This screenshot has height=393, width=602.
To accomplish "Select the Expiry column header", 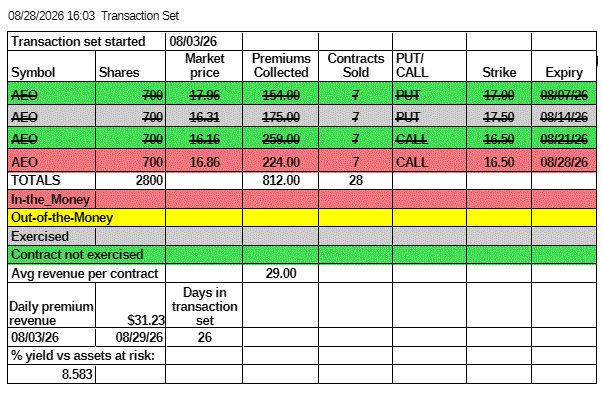I will pyautogui.click(x=564, y=66).
